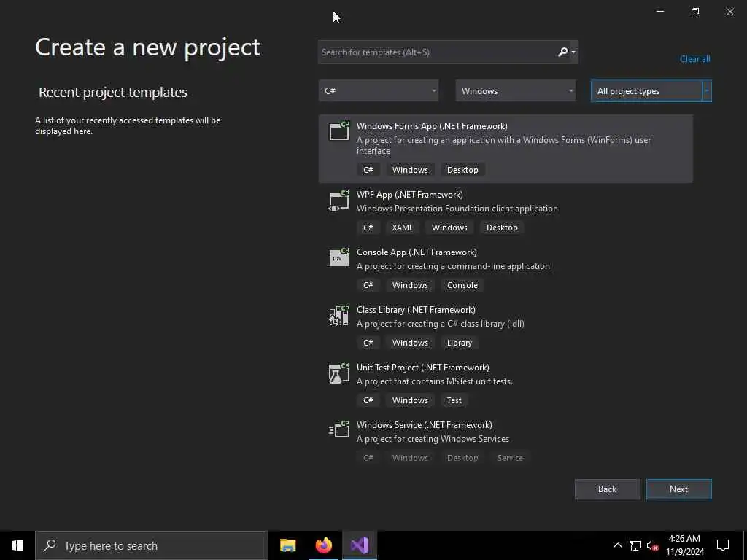
Task: Click the Unit Test Project flask icon
Action: 339,373
